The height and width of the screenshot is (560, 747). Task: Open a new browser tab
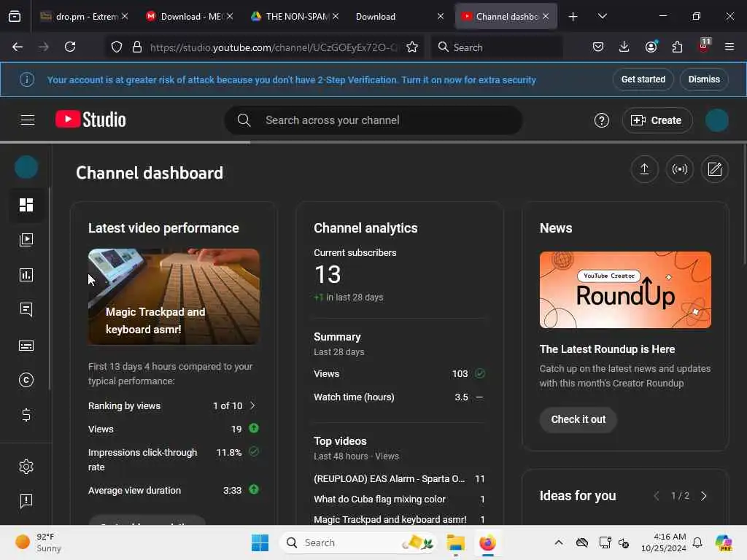click(x=573, y=17)
